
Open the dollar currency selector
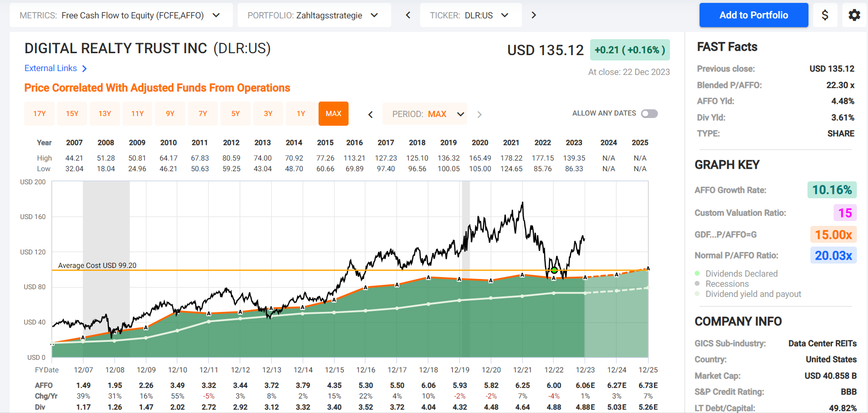click(x=825, y=15)
